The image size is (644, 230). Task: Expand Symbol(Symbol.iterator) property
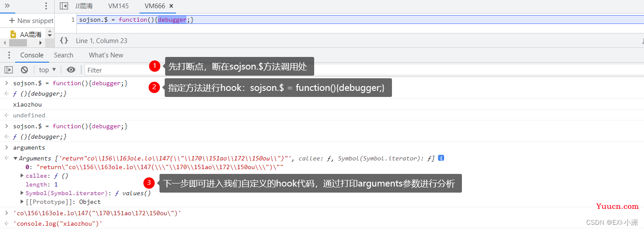point(22,193)
